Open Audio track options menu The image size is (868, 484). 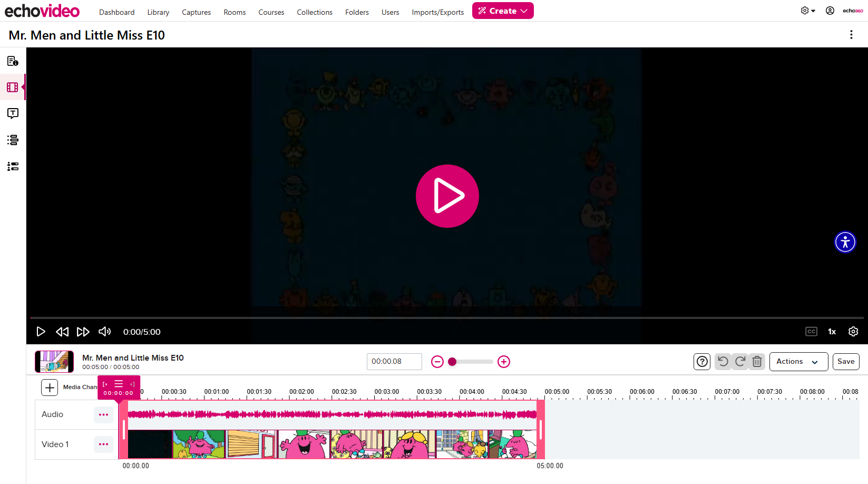click(103, 415)
